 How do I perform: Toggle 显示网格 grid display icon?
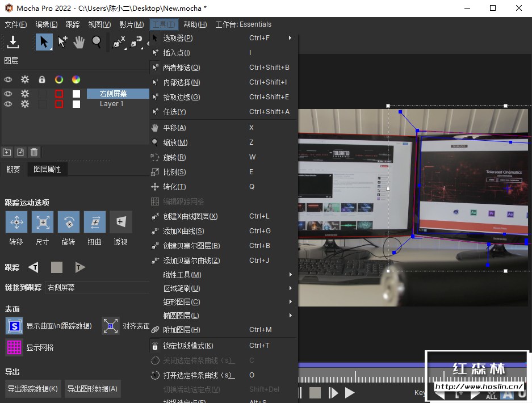14,347
